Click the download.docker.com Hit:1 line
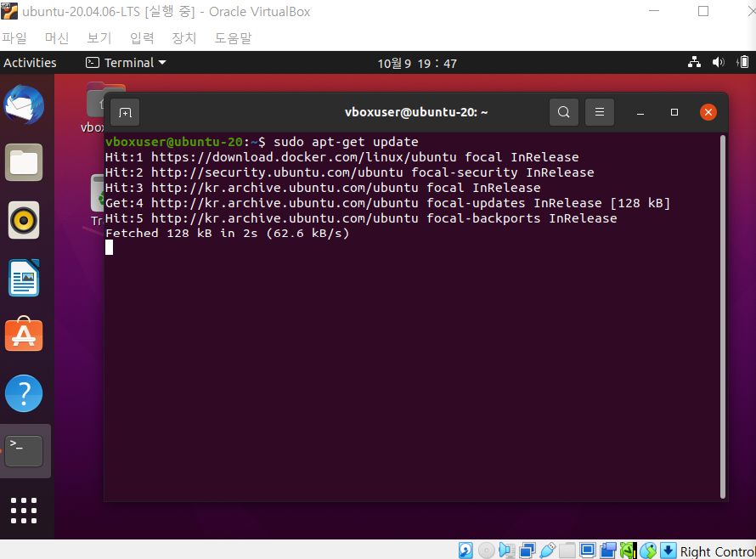 pyautogui.click(x=341, y=157)
